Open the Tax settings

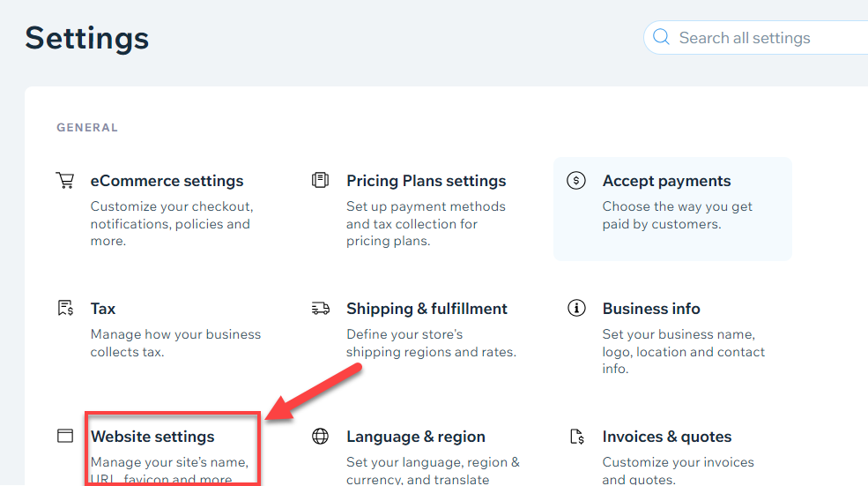103,309
